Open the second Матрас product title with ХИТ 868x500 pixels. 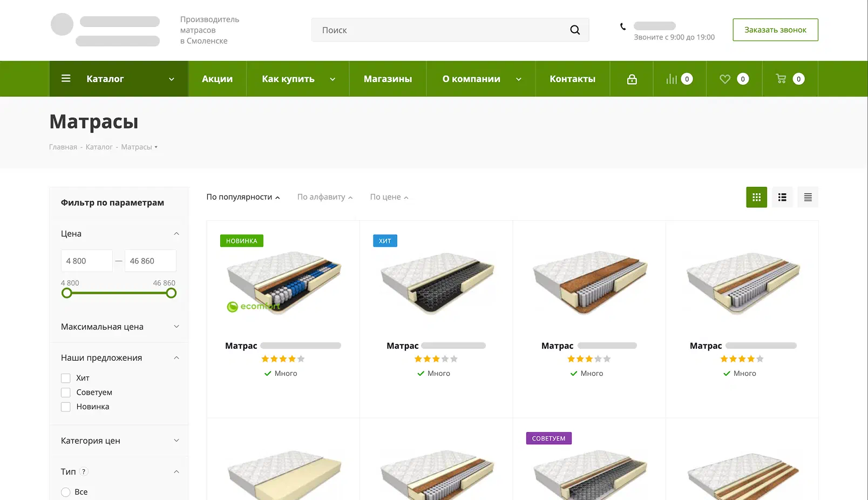click(x=436, y=346)
